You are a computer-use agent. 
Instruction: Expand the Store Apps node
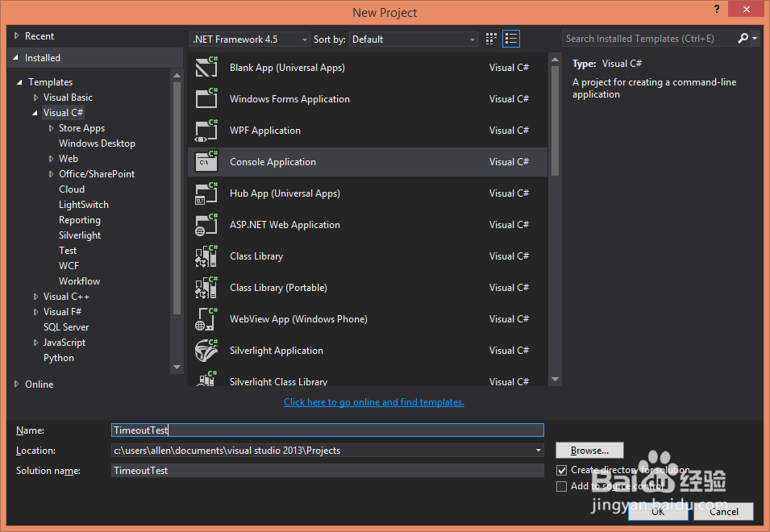click(x=51, y=128)
